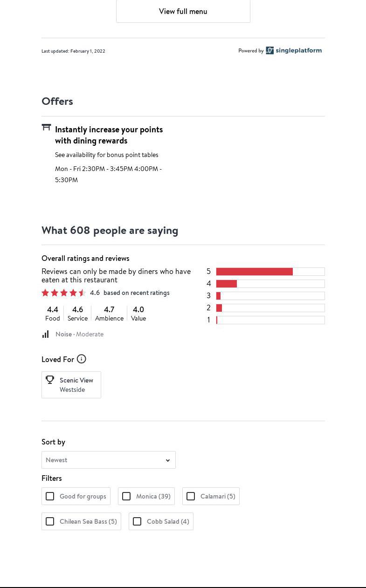The width and height of the screenshot is (366, 588).
Task: Click the Loved For info icon
Action: pyautogui.click(x=82, y=359)
